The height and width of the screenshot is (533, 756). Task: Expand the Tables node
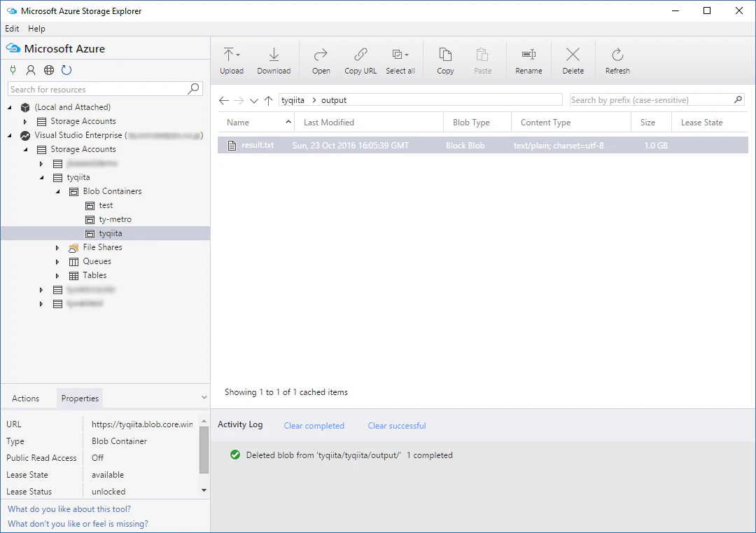click(57, 276)
